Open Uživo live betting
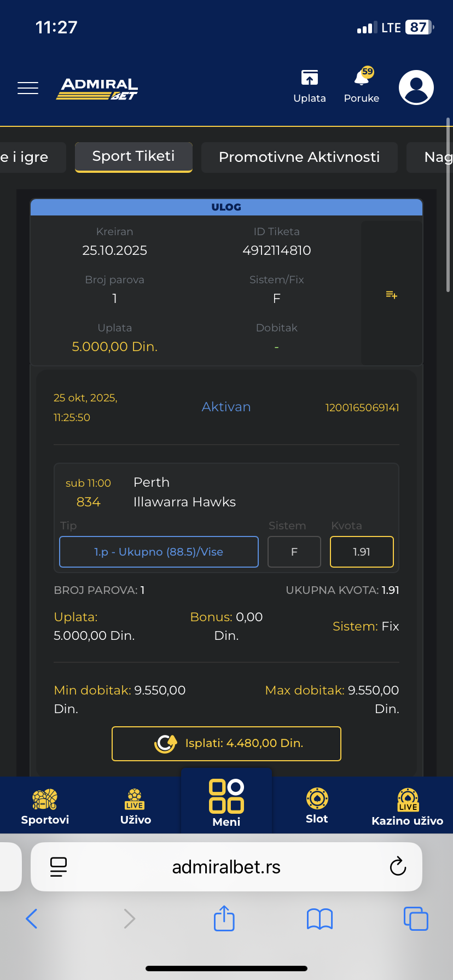453x980 pixels. click(135, 806)
